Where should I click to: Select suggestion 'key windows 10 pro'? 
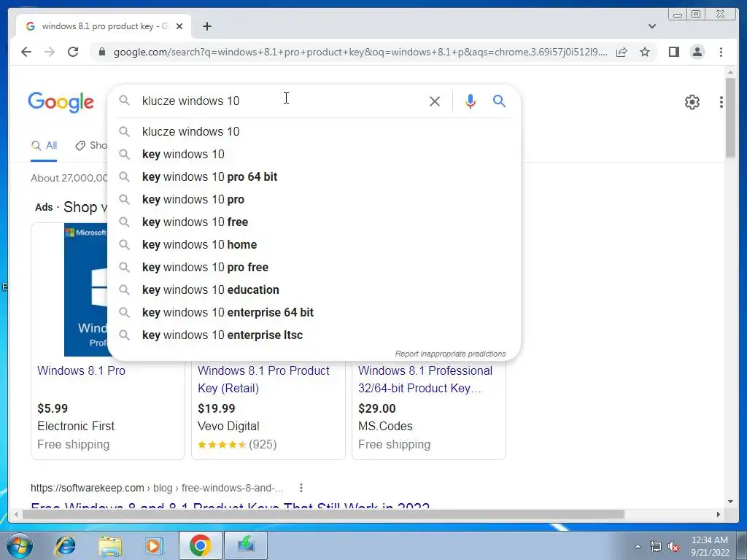(314, 199)
